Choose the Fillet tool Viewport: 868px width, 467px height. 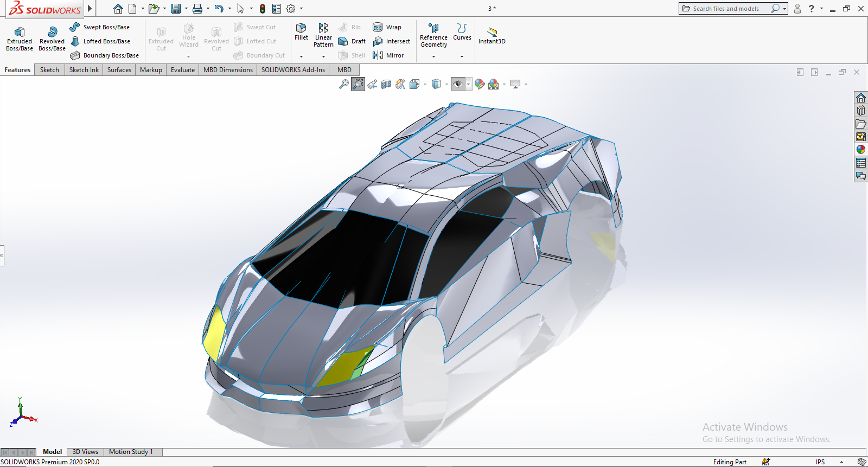click(x=302, y=31)
